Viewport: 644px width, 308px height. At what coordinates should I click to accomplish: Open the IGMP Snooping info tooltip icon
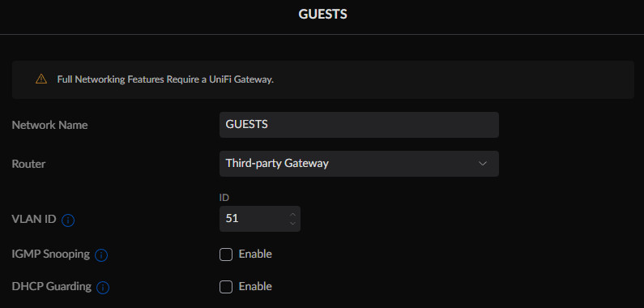coord(101,255)
